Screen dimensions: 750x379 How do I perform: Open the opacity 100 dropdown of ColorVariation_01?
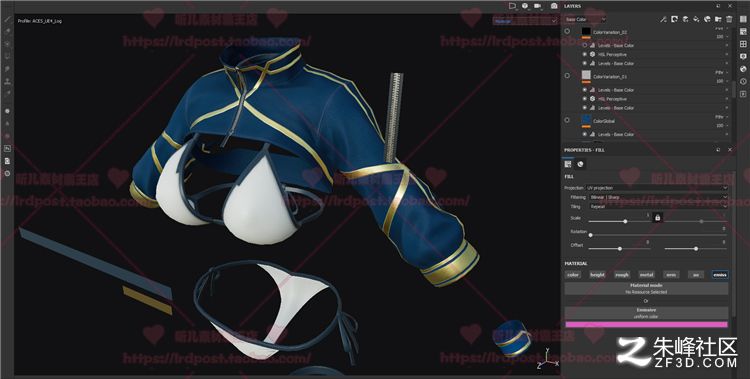click(722, 81)
